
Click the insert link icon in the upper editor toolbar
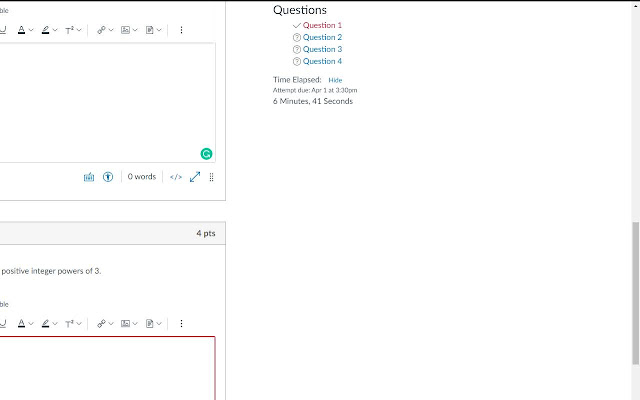pyautogui.click(x=101, y=30)
